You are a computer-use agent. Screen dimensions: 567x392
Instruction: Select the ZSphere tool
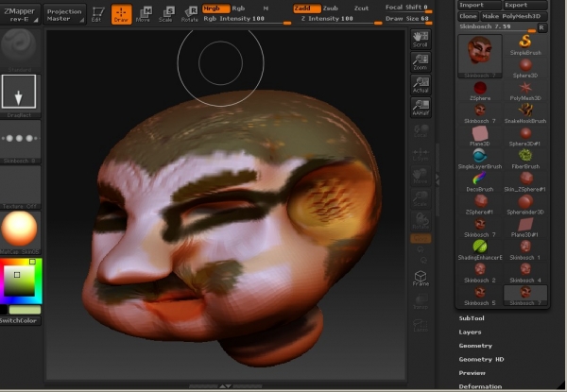[480, 91]
